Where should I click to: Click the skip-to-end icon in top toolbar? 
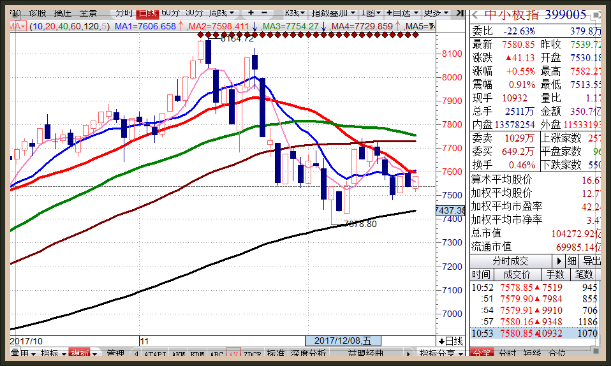tap(459, 13)
